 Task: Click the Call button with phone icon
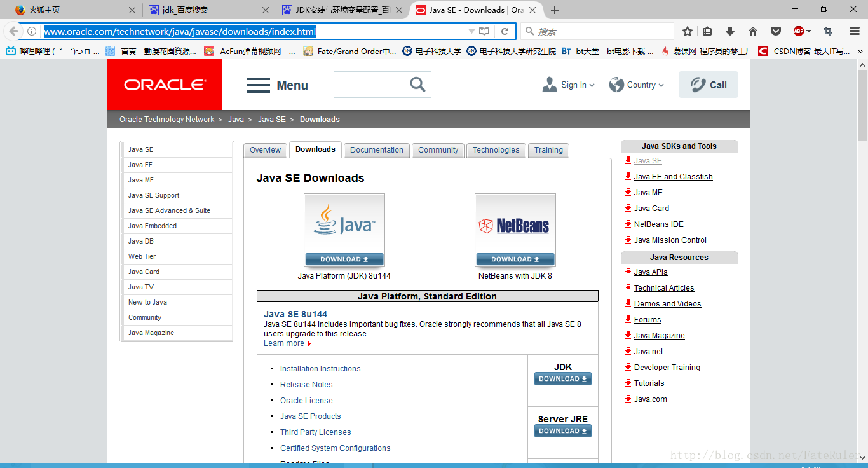(x=709, y=85)
